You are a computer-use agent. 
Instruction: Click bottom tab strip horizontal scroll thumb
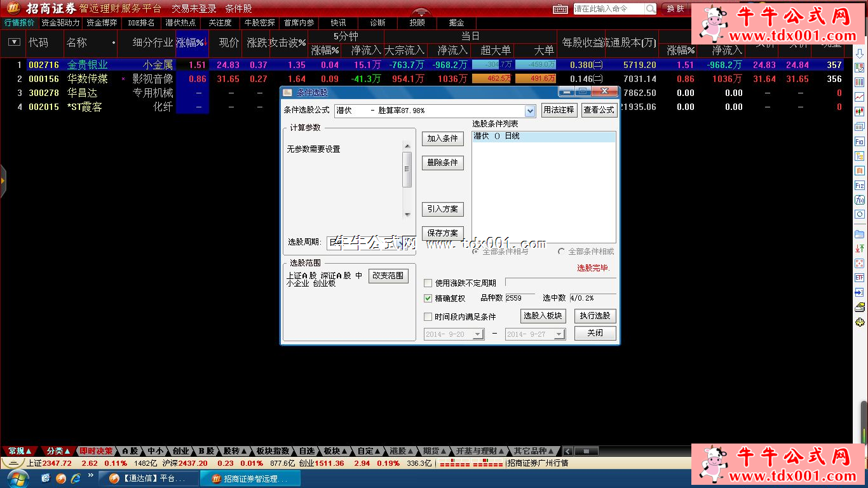tap(586, 451)
